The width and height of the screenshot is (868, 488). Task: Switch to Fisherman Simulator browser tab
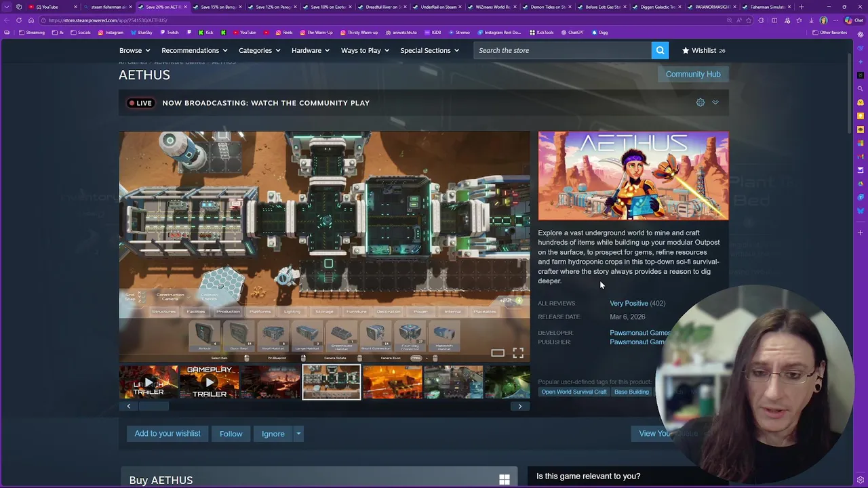tap(766, 7)
